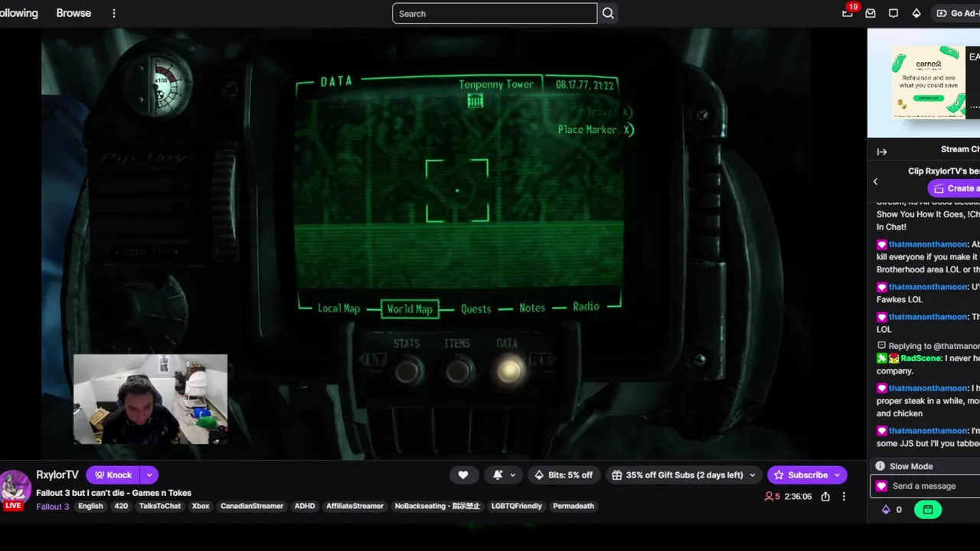Image resolution: width=980 pixels, height=551 pixels.
Task: Select the English tag
Action: [90, 507]
